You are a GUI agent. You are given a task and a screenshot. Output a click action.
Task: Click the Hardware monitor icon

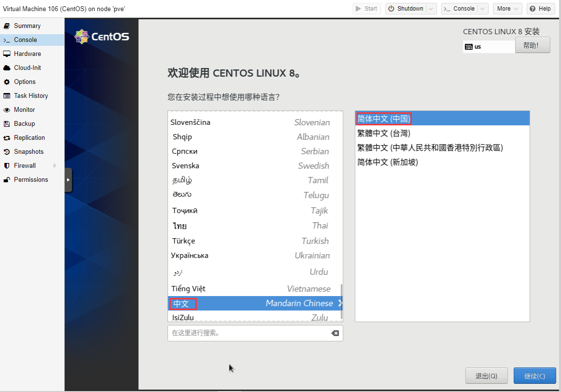coord(7,54)
